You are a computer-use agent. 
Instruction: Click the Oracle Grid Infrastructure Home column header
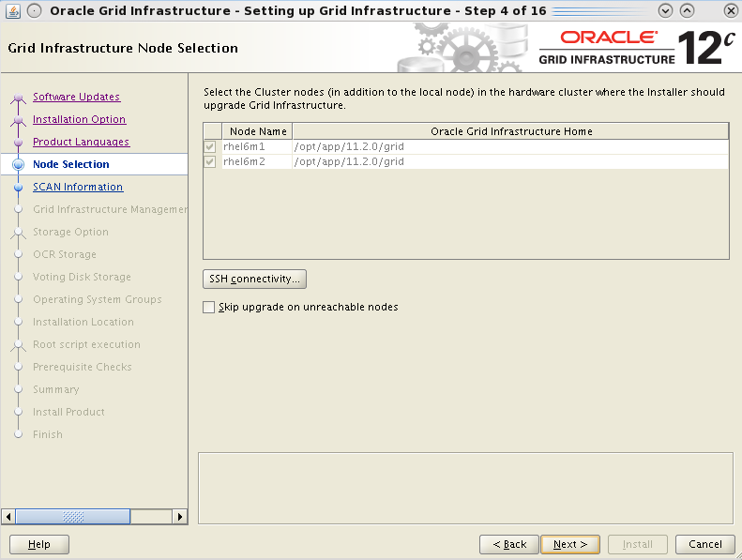511,131
